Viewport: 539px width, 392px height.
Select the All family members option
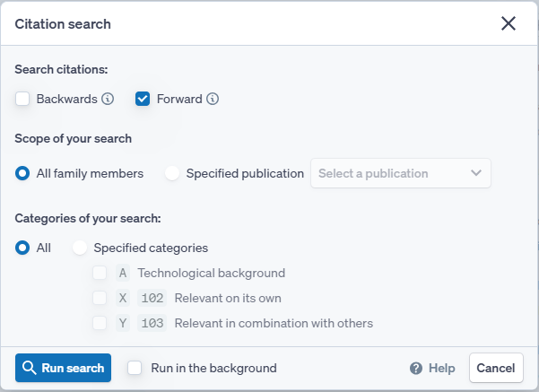coord(23,173)
